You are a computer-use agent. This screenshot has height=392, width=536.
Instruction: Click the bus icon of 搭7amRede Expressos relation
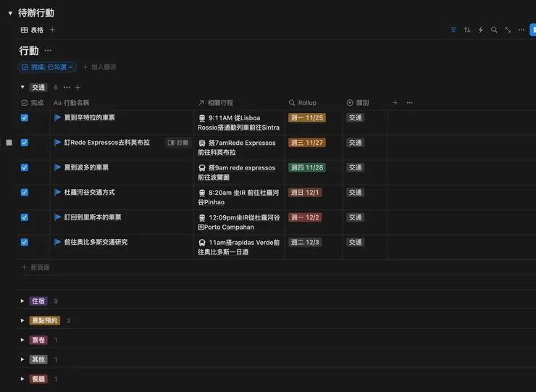click(x=202, y=143)
